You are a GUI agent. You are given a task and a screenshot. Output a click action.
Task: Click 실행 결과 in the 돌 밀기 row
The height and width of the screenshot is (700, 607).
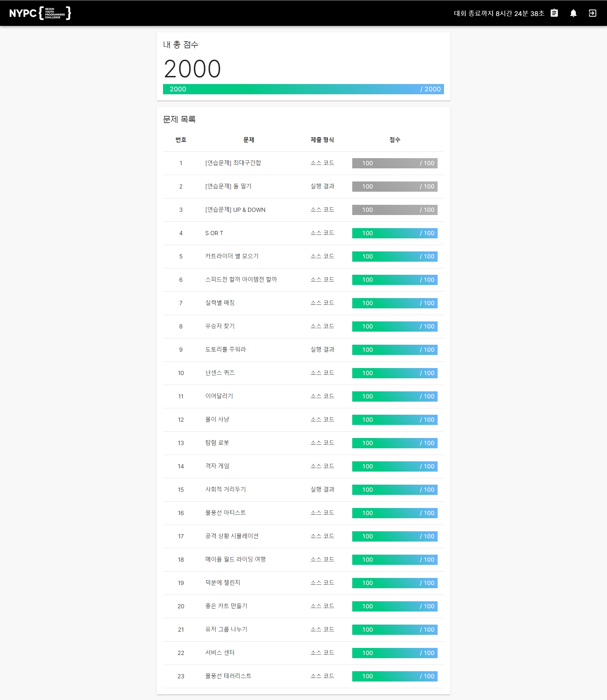tap(322, 186)
